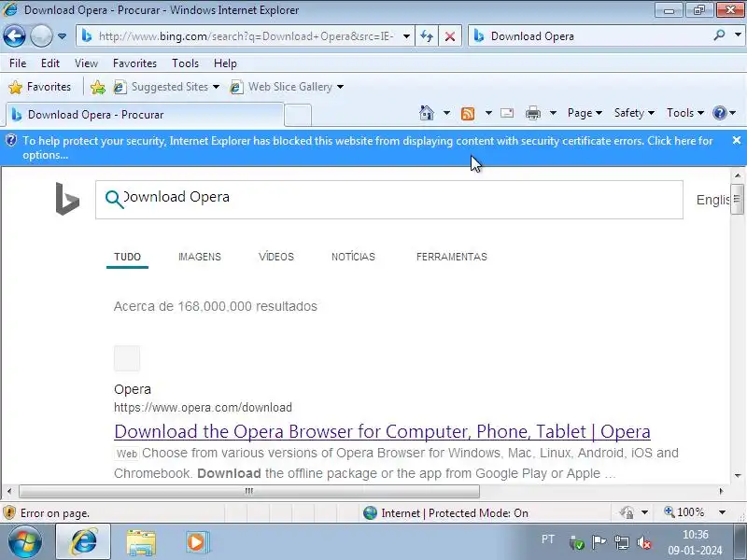This screenshot has height=560, width=747.
Task: Select the Download Opera - Procurar tab
Action: pos(145,115)
